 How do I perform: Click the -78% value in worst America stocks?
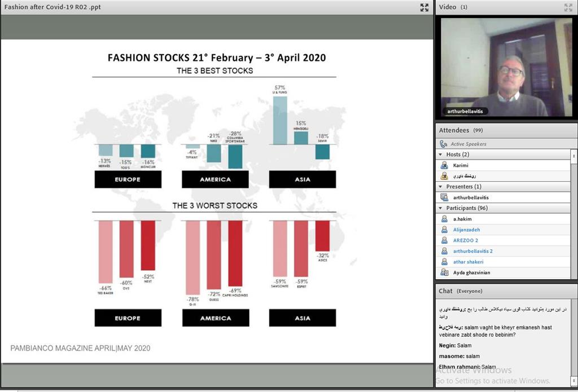pos(193,299)
